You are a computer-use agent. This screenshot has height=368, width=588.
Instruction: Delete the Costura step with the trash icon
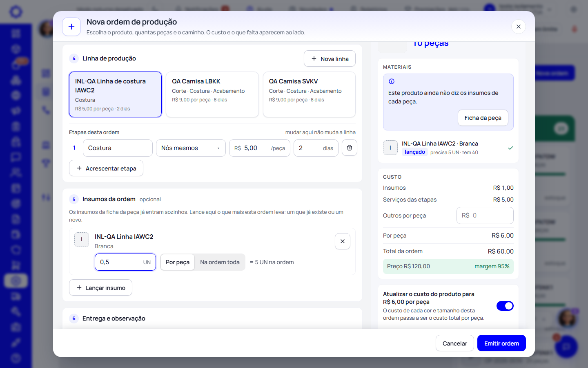350,148
